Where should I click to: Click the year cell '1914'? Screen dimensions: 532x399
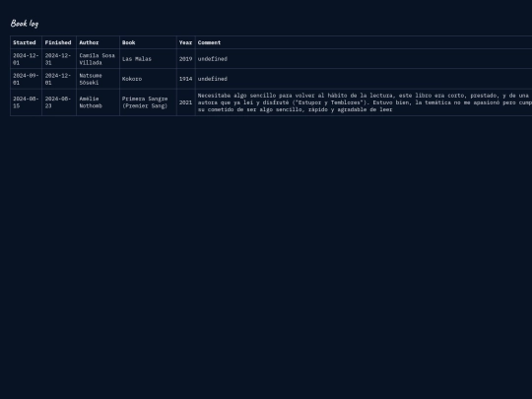click(185, 79)
